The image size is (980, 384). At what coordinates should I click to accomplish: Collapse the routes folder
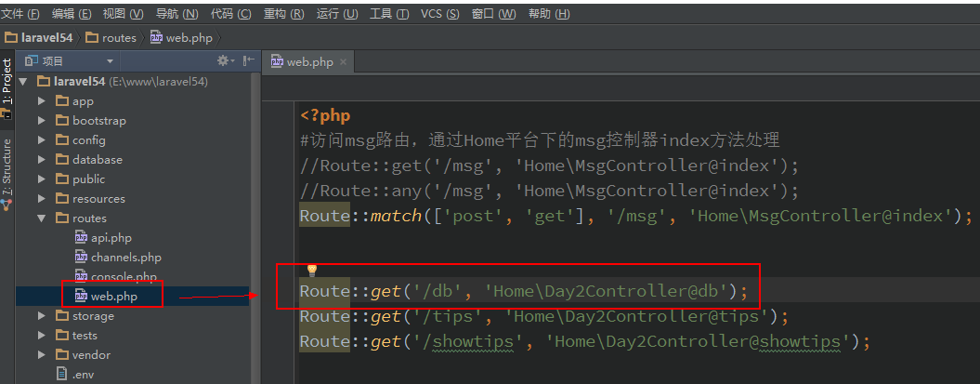tap(42, 218)
